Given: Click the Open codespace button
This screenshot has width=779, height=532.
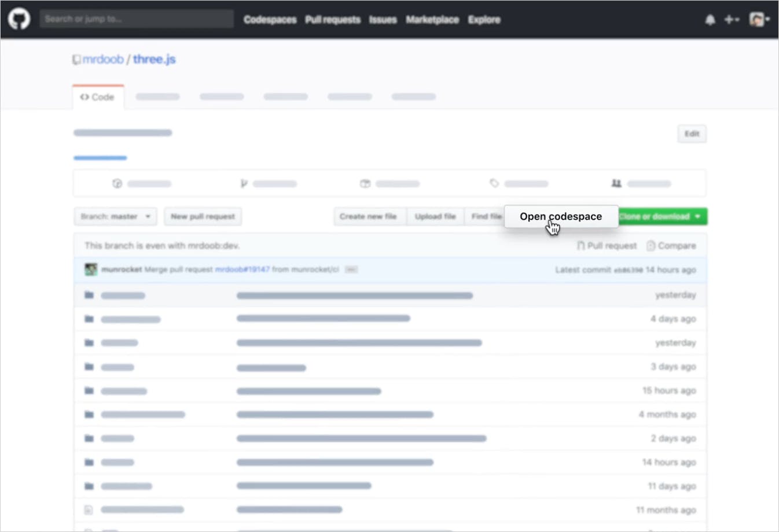Looking at the screenshot, I should pyautogui.click(x=561, y=216).
